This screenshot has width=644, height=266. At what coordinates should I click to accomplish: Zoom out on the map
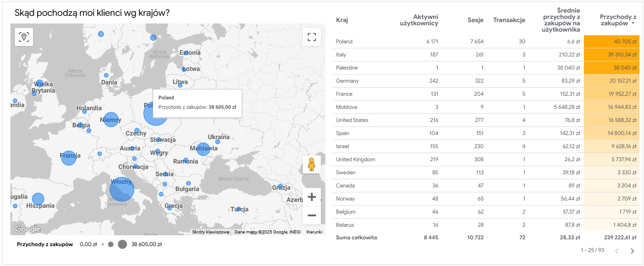pyautogui.click(x=311, y=215)
